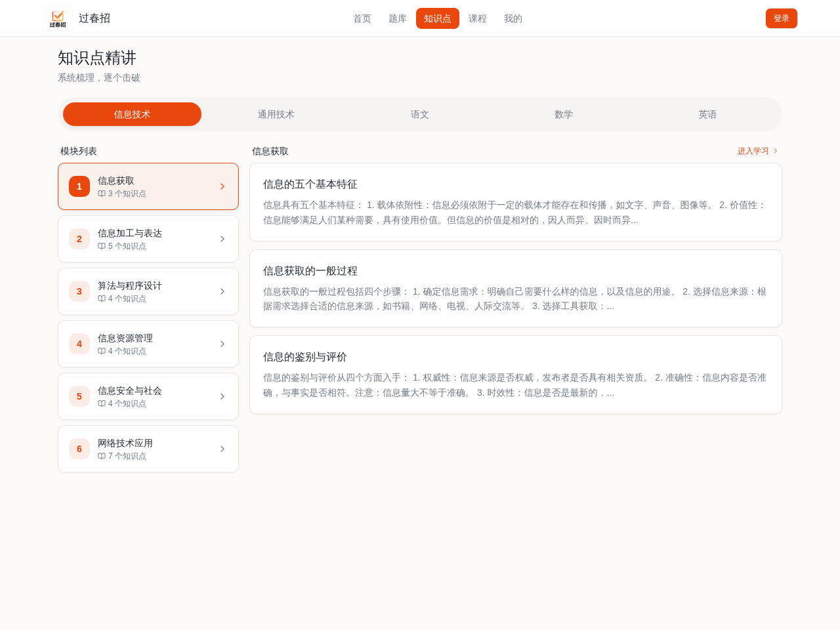Expand 信息安全与社会 chevron arrow
This screenshot has height=630, width=840.
pos(222,396)
